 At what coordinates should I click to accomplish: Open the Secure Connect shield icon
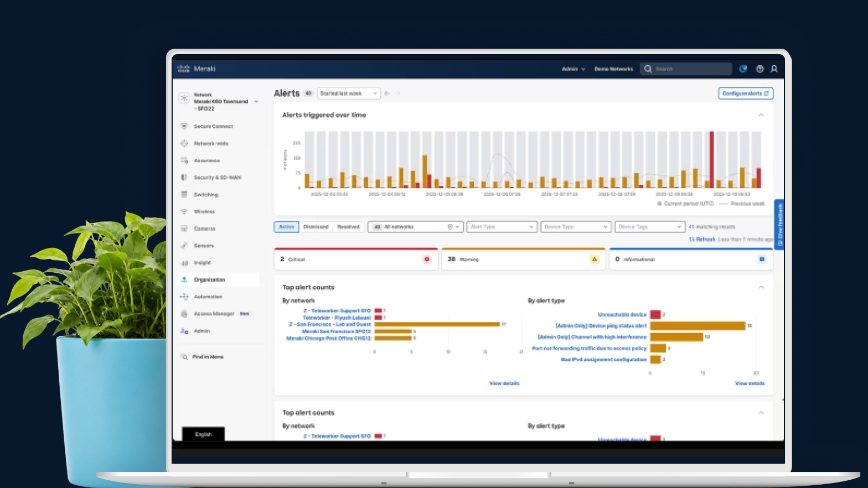coord(184,126)
